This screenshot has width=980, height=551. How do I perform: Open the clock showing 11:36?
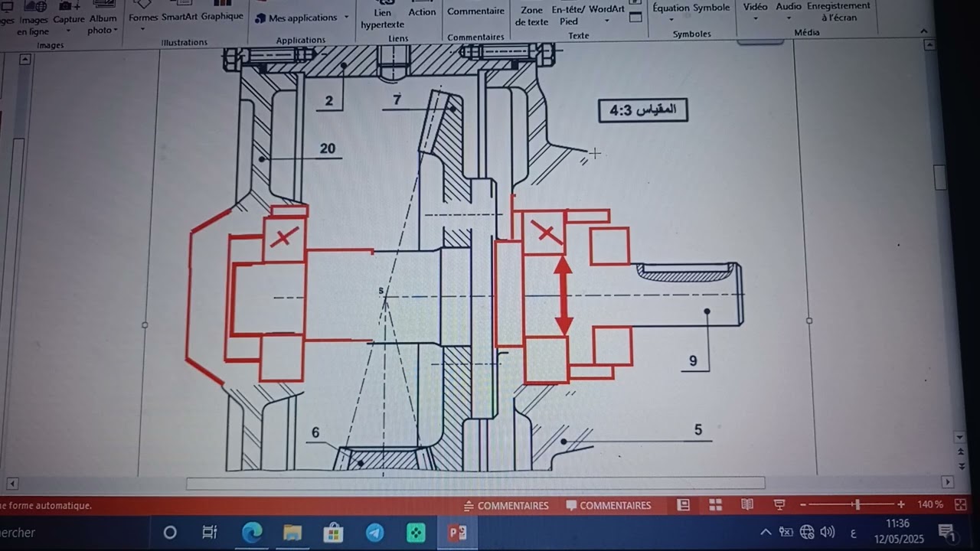point(899,531)
